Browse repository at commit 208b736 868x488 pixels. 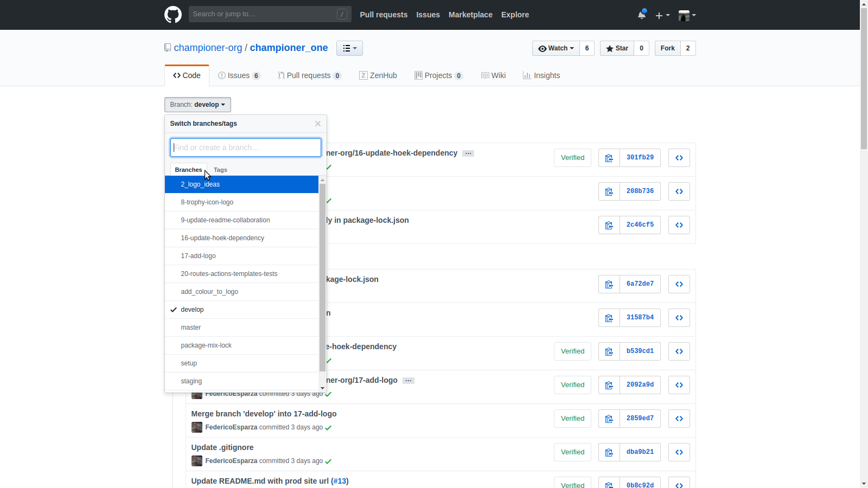679,191
